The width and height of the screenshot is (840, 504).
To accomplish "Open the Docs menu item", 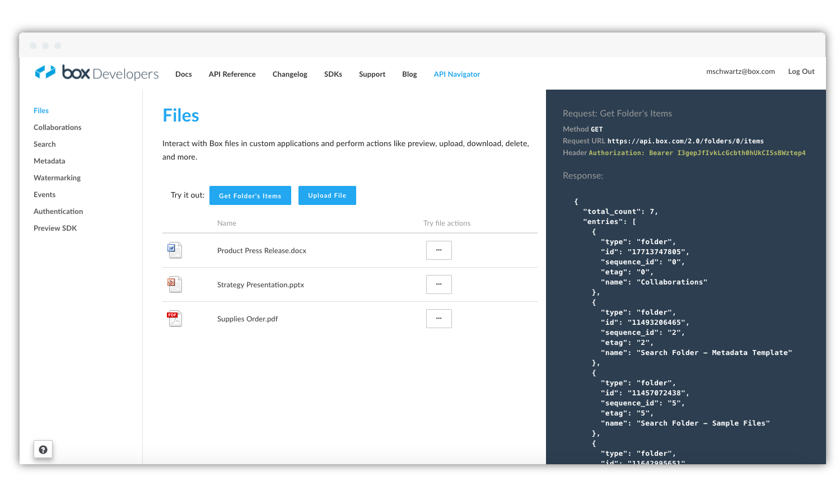I will pos(184,74).
